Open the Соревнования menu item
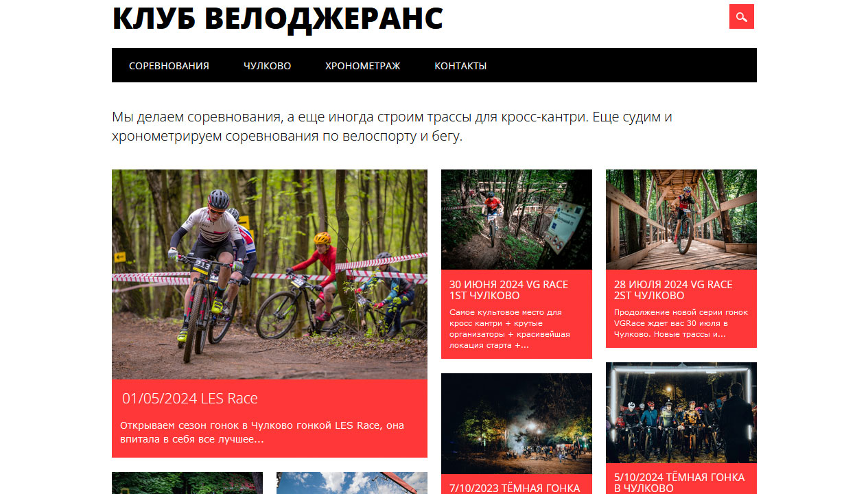The height and width of the screenshot is (494, 868). coord(169,66)
